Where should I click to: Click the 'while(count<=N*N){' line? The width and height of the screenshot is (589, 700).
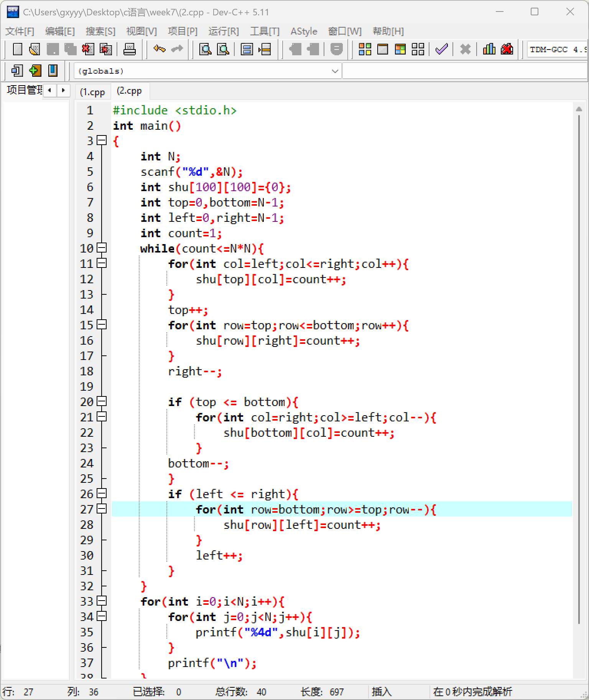pos(202,248)
